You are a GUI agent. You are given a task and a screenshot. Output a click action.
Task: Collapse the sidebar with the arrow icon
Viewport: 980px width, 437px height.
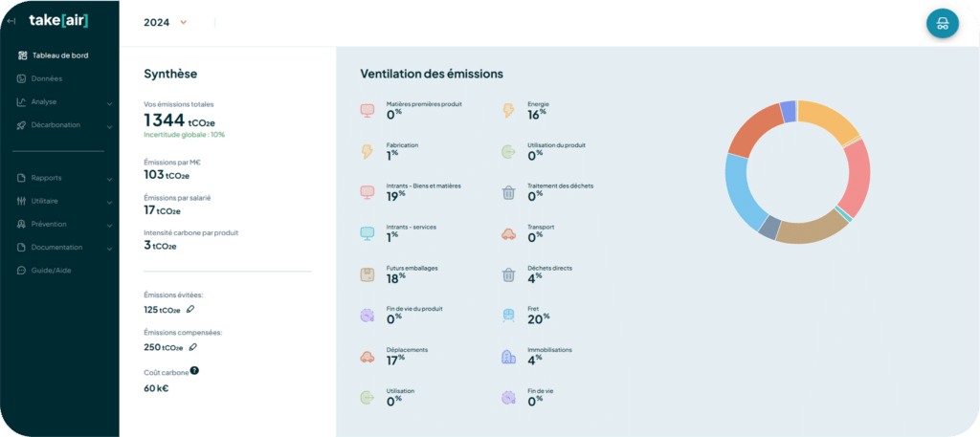11,21
